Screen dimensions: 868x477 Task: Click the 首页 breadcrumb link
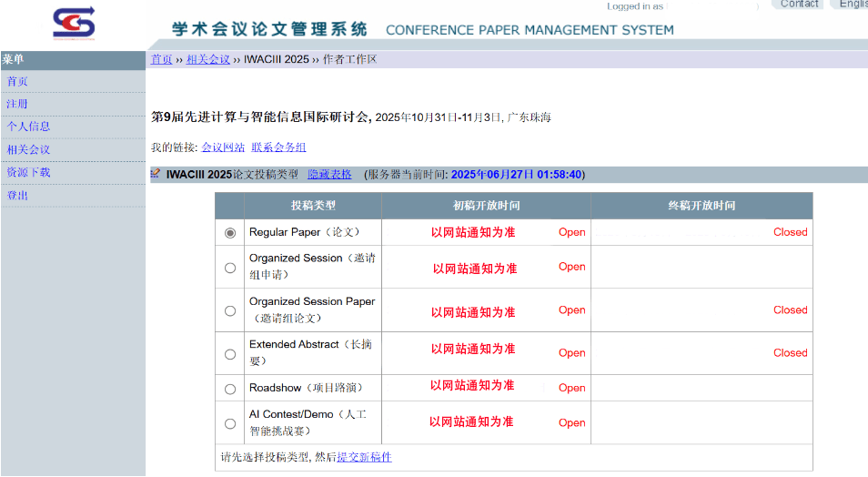[162, 60]
